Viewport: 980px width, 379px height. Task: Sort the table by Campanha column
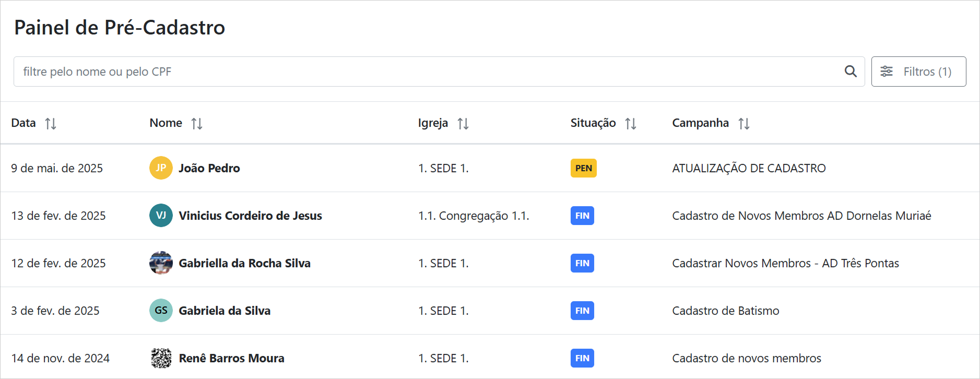(x=744, y=124)
